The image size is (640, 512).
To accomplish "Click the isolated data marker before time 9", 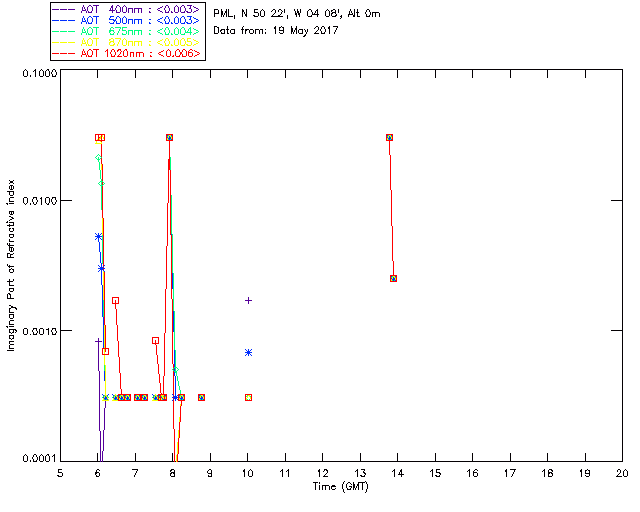I will click(201, 397).
